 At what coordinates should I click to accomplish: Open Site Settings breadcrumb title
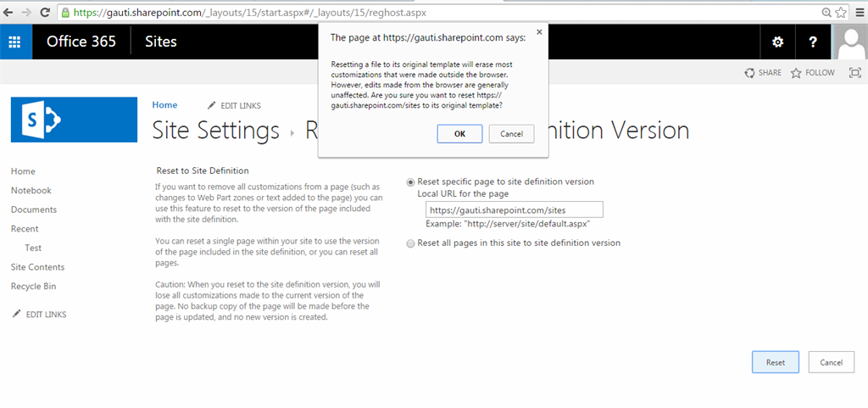click(x=216, y=131)
